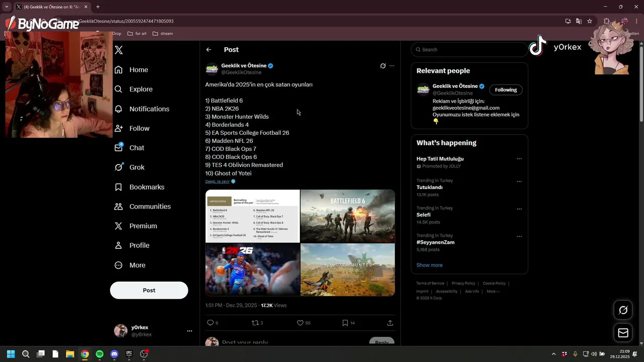Open the for art bookmarks folder
This screenshot has width=644, height=362.
(137, 34)
